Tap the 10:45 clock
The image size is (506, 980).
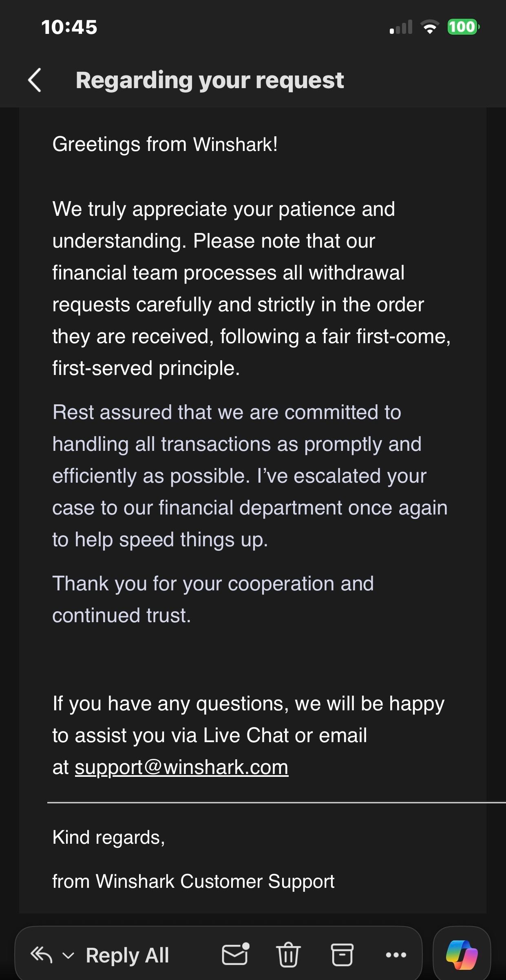pos(69,27)
